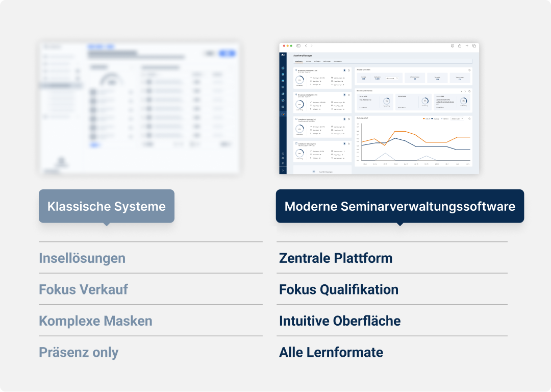Click the share icon in browser toolbar

coord(459,46)
